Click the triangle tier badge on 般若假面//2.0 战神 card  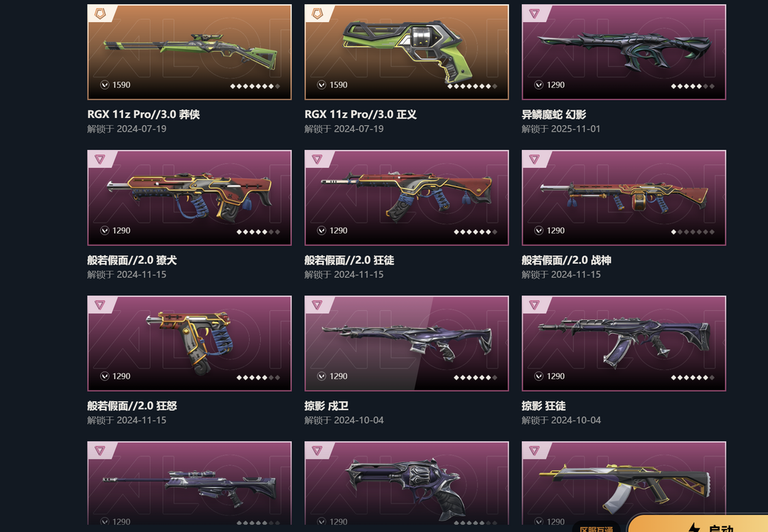tap(534, 159)
